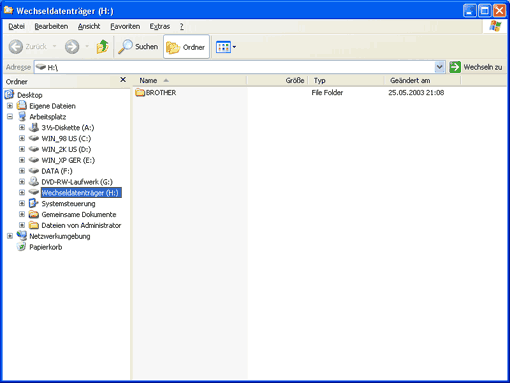Click the Up folder toolbar icon
This screenshot has height=383, width=510.
click(103, 47)
